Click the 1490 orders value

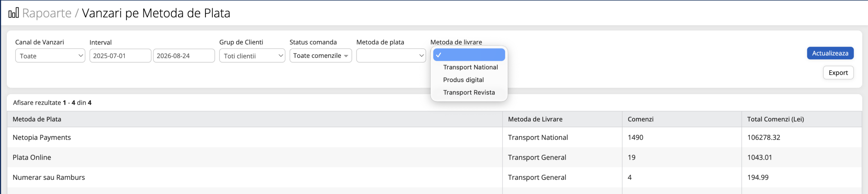635,137
